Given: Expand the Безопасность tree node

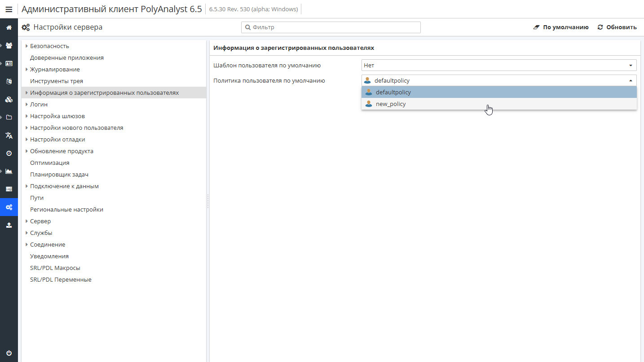Looking at the screenshot, I should (x=26, y=46).
